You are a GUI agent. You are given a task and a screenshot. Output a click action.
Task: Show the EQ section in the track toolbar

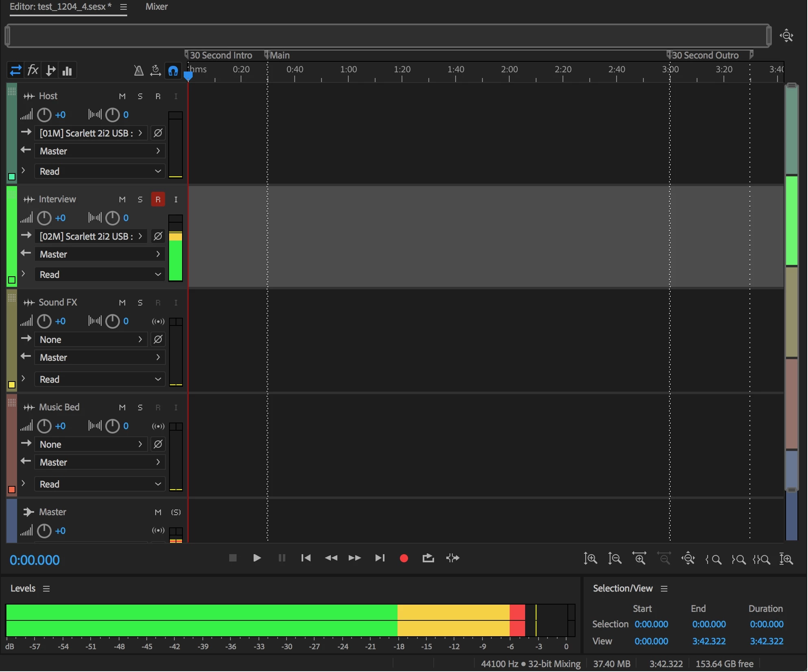pos(67,70)
